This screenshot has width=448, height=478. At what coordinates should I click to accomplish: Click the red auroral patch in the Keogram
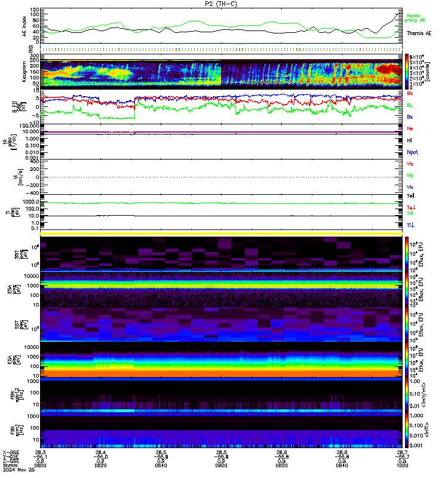click(386, 68)
